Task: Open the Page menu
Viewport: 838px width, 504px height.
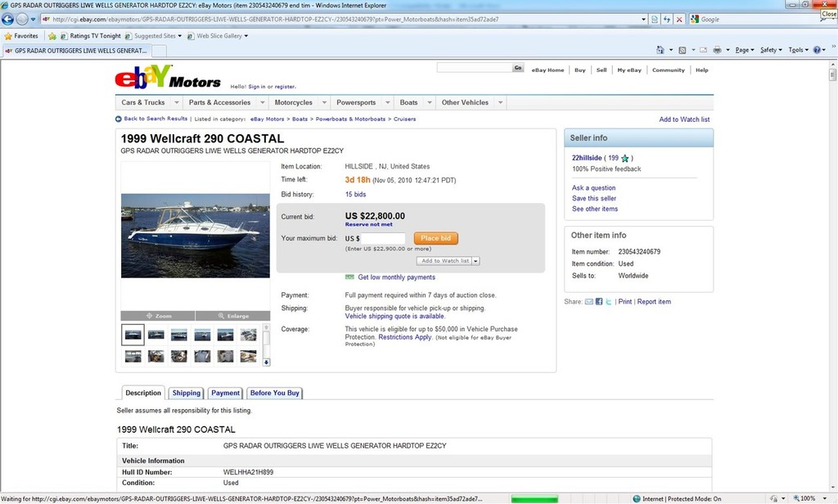Action: coord(745,50)
